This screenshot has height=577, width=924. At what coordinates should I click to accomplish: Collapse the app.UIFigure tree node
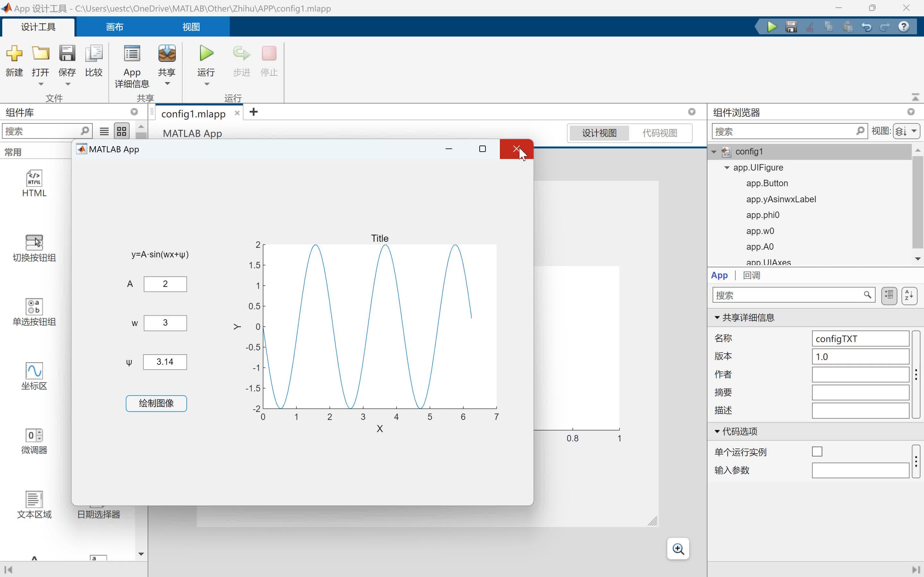coord(727,168)
